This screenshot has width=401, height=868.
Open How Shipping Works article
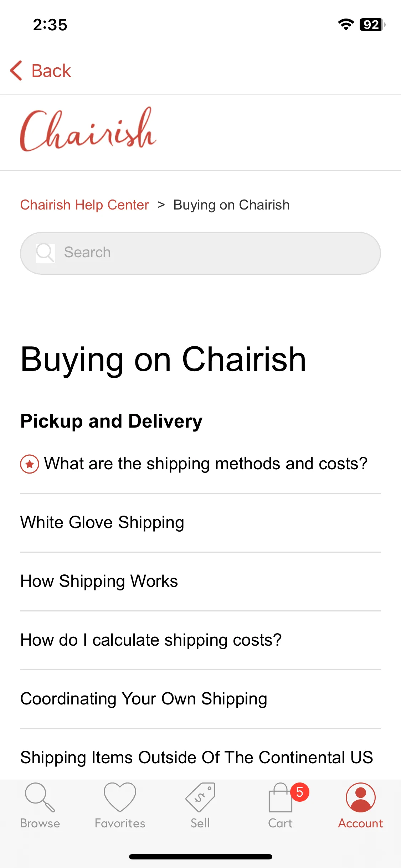click(99, 581)
